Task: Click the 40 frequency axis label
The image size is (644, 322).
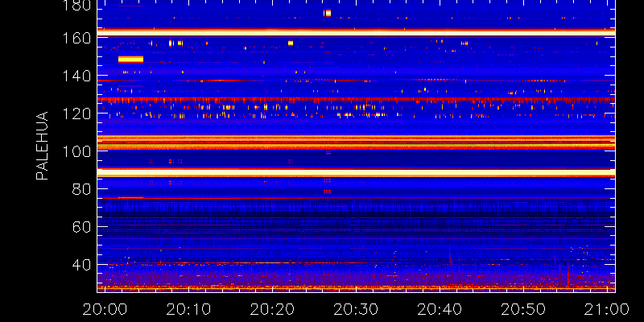Action: pos(82,265)
